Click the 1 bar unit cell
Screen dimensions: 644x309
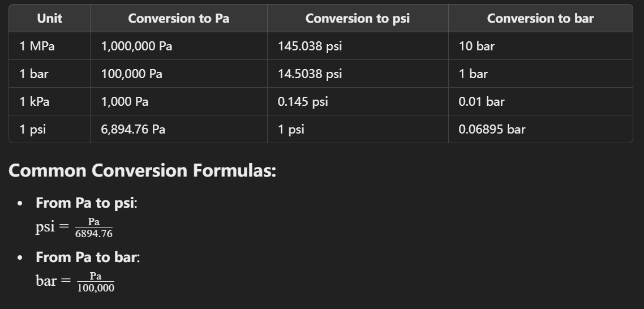pyautogui.click(x=34, y=74)
